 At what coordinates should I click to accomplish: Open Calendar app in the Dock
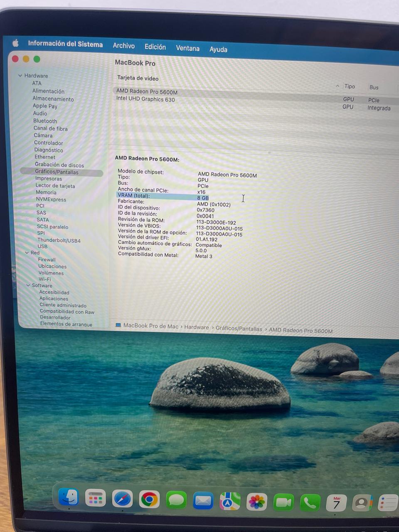click(337, 503)
